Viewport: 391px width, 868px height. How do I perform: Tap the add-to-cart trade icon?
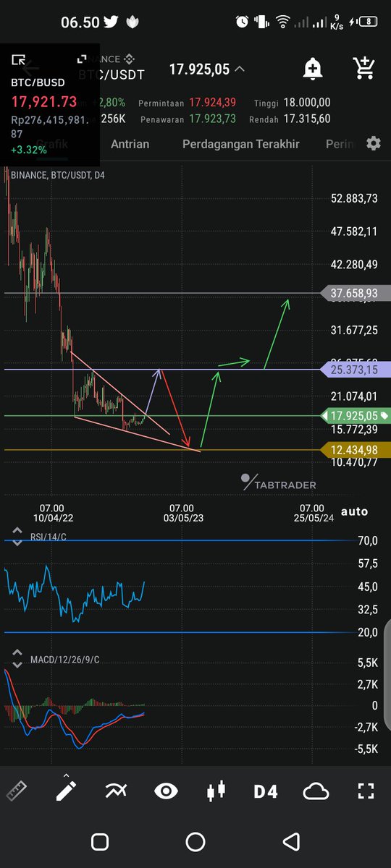363,69
